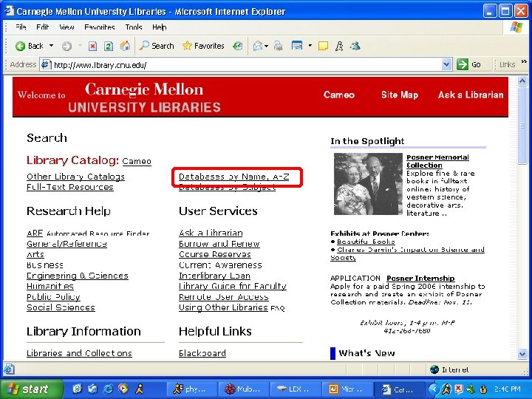The image size is (532, 399).
Task: Expand the Edit button dropdown arrow
Action: (x=310, y=46)
